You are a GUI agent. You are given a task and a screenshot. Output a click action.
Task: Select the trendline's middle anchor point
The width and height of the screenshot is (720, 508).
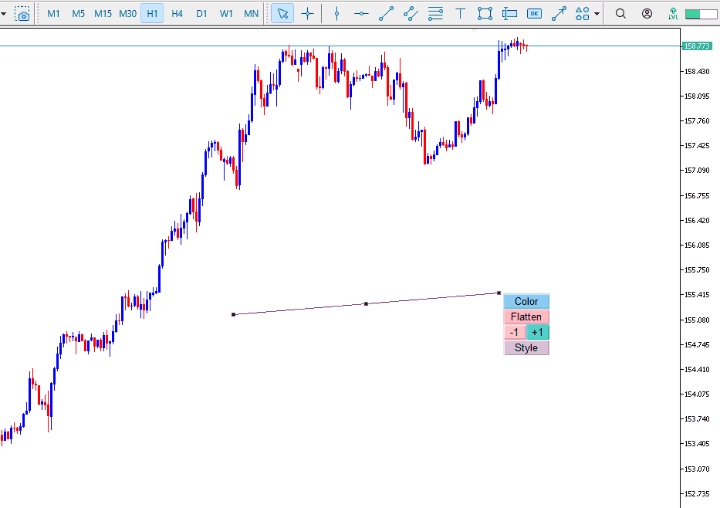pyautogui.click(x=366, y=303)
